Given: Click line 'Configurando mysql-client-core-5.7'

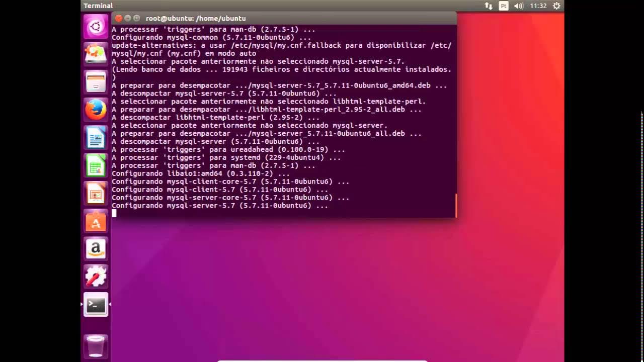Looking at the screenshot, I should tap(230, 182).
